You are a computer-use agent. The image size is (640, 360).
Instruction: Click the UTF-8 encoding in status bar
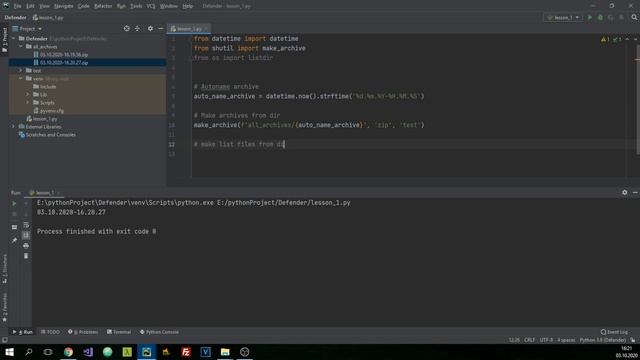[x=546, y=340]
